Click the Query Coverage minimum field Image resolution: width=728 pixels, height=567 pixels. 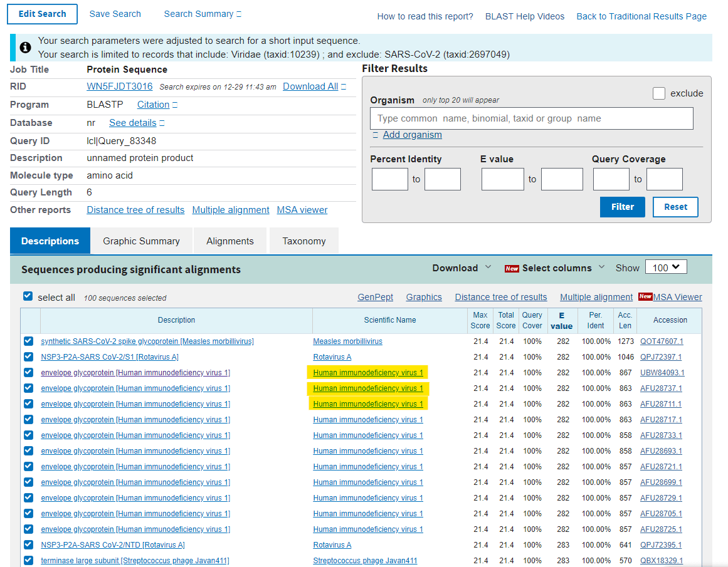coord(611,179)
